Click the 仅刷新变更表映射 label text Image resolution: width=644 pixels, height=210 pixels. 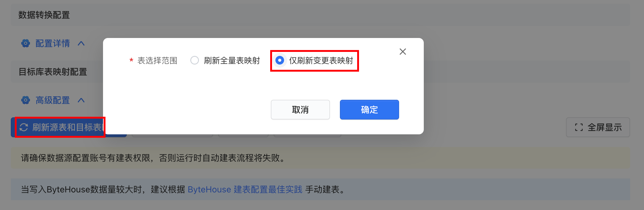[321, 61]
